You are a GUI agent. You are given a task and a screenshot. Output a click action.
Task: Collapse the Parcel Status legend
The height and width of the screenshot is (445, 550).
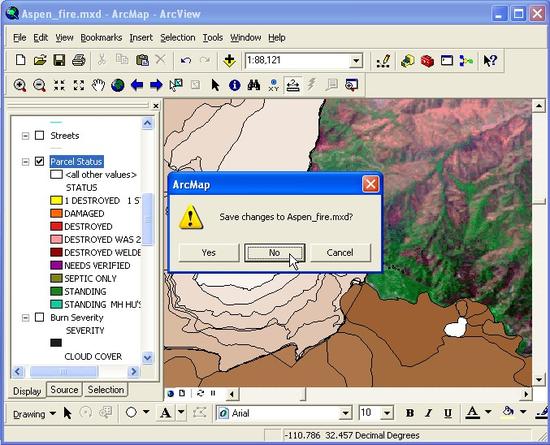(x=25, y=162)
